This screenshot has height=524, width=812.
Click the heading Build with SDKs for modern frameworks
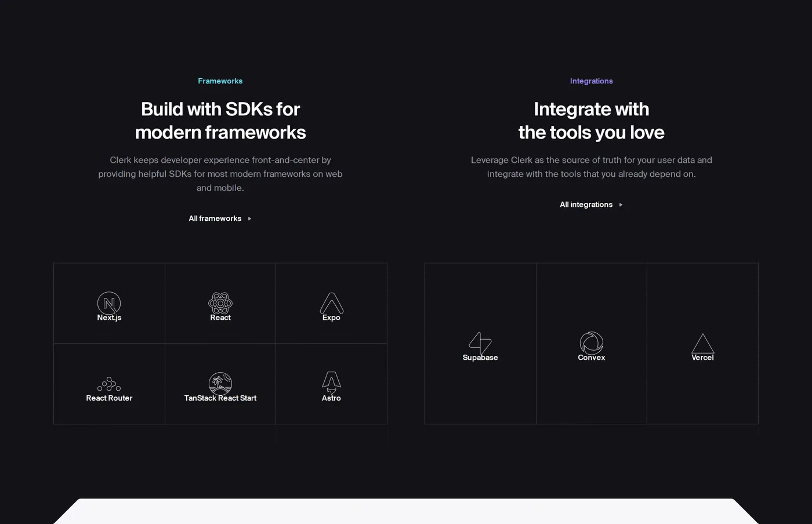(x=220, y=121)
